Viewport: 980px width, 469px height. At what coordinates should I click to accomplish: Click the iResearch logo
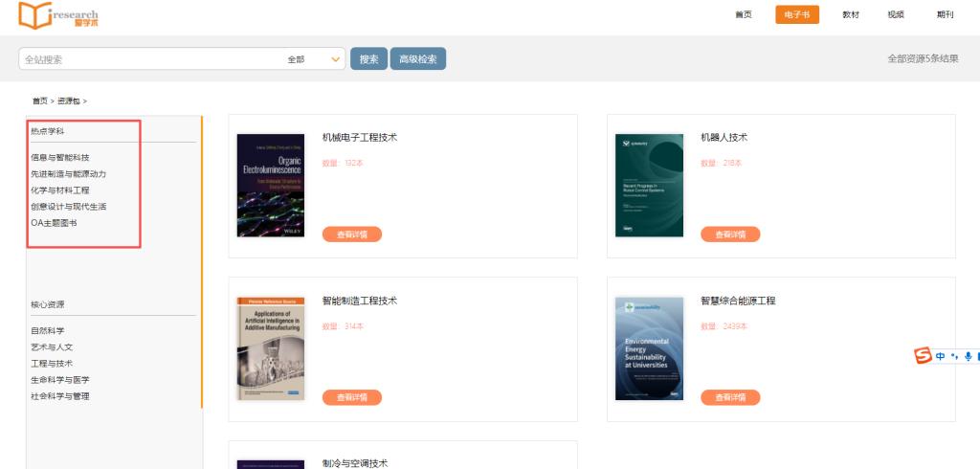(58, 15)
